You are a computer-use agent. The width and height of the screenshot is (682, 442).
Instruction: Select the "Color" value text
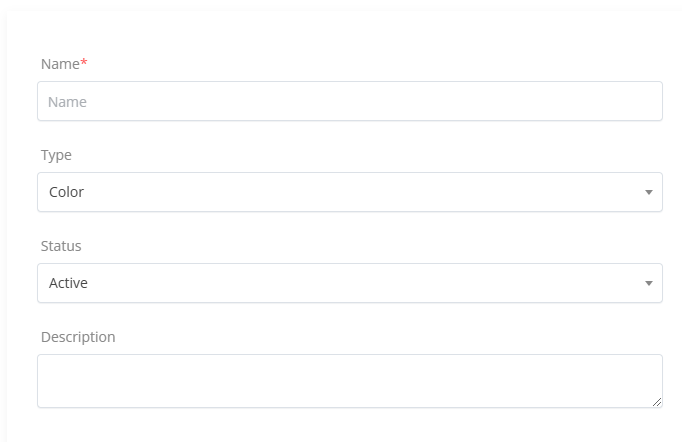pyautogui.click(x=66, y=192)
